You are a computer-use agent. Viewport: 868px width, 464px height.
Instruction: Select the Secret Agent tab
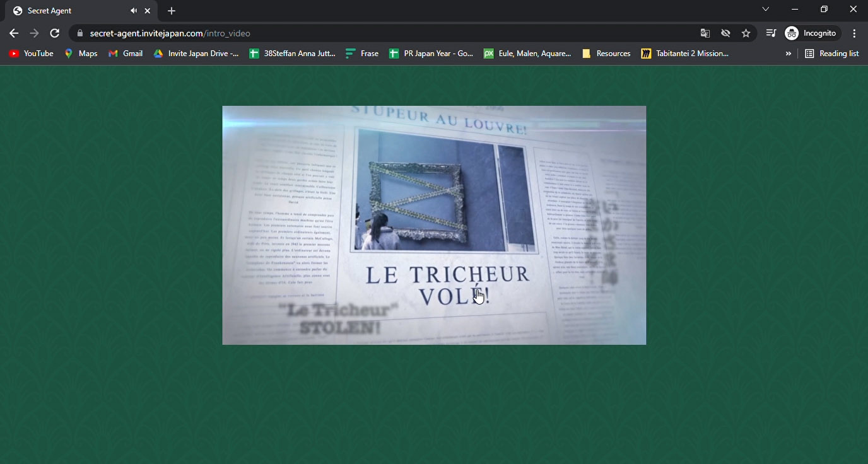coord(82,11)
